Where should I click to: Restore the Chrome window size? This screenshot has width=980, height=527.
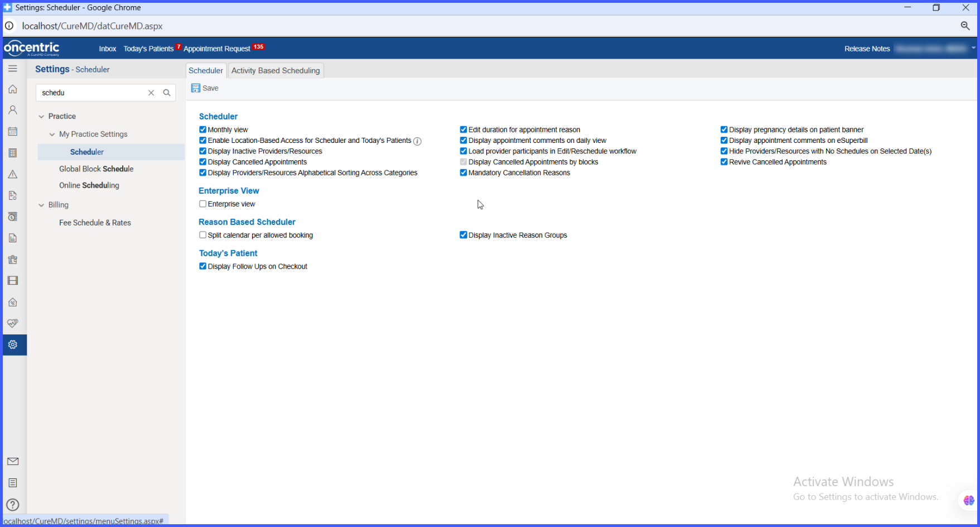936,8
